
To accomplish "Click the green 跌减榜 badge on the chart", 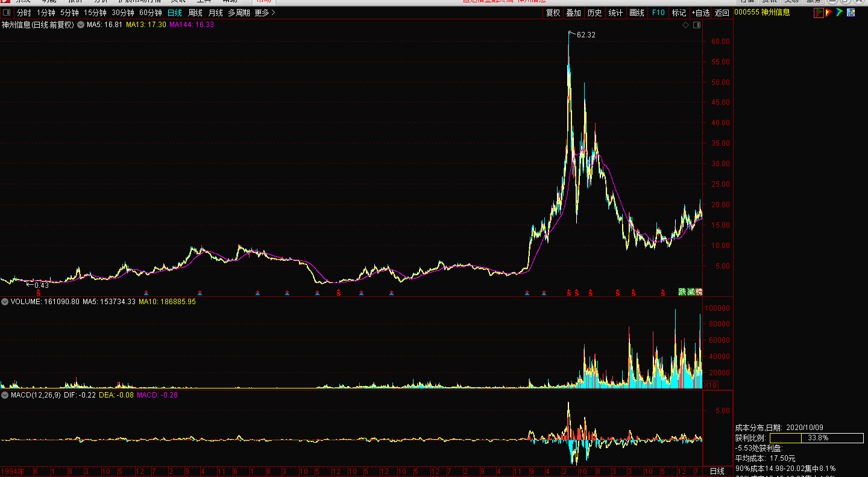I will pos(690,292).
